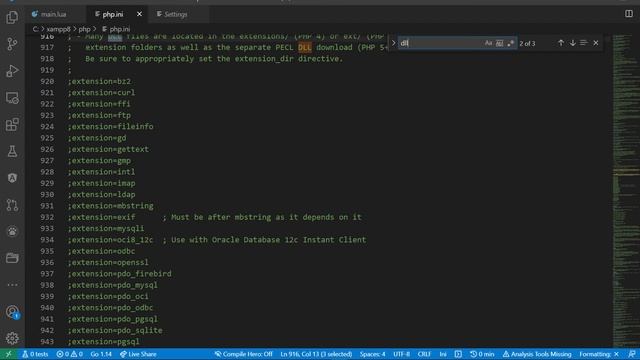The width and height of the screenshot is (640, 360).
Task: Open C: breadcrumb drive
Action: pos(36,29)
